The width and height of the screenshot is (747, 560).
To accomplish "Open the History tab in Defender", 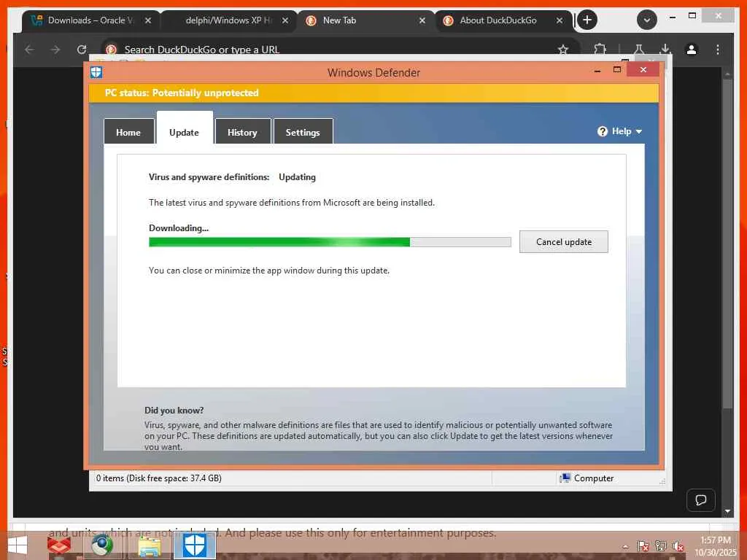I will coord(242,132).
